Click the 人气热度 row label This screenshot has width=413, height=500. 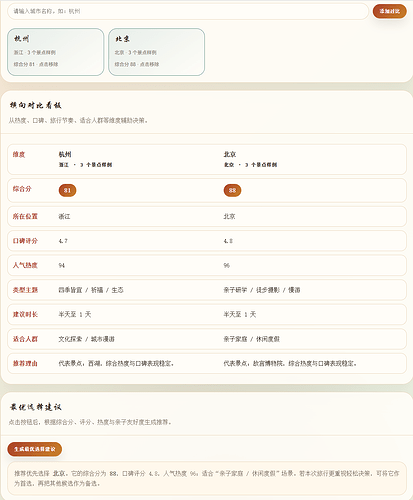coord(25,265)
